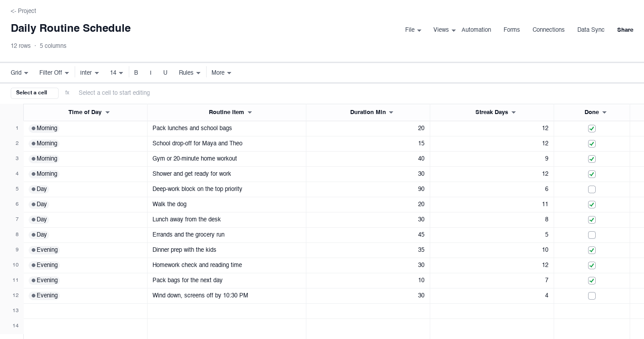Select cell Homework check and reading time
The height and width of the screenshot is (339, 644).
(x=227, y=265)
